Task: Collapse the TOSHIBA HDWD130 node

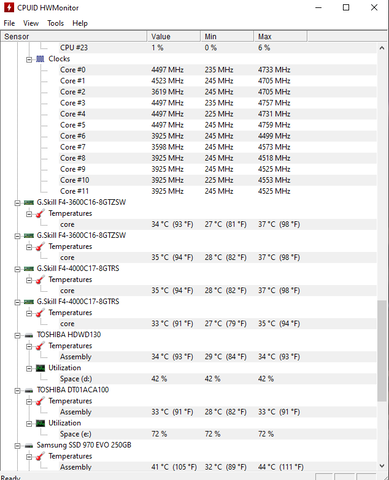Action: click(x=17, y=335)
